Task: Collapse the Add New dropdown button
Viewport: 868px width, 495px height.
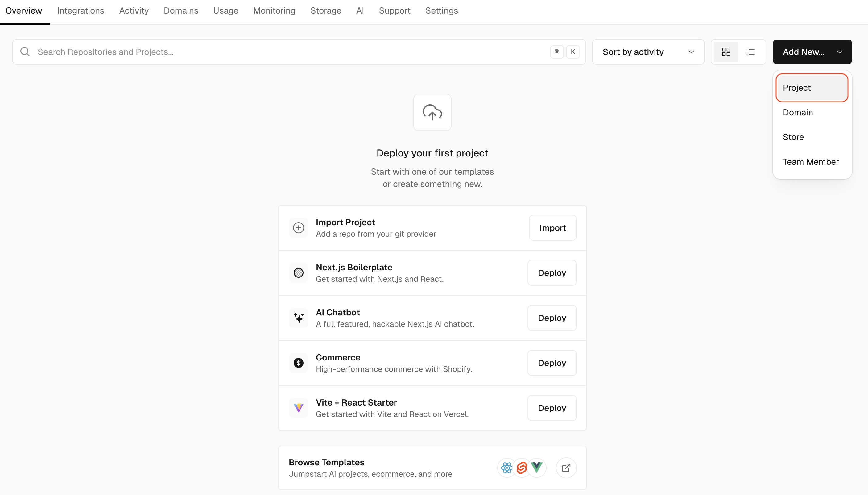Action: pyautogui.click(x=812, y=52)
